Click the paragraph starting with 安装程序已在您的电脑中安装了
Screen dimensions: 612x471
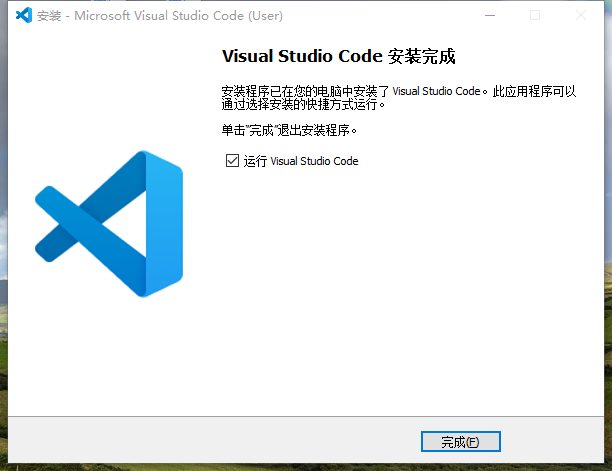400,91
